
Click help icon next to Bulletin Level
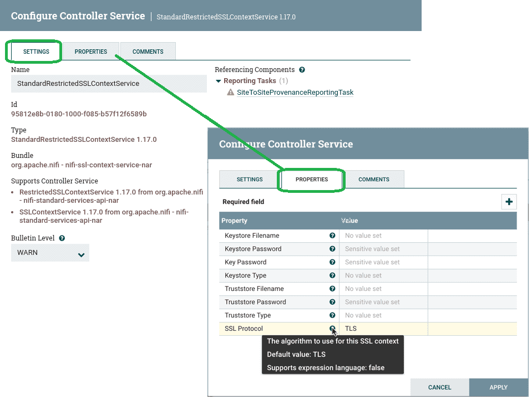[62, 238]
